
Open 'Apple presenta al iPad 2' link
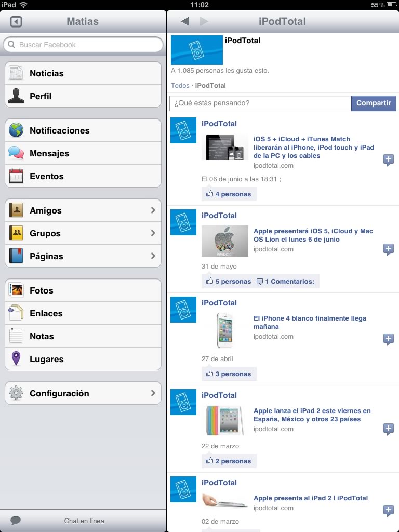click(311, 498)
